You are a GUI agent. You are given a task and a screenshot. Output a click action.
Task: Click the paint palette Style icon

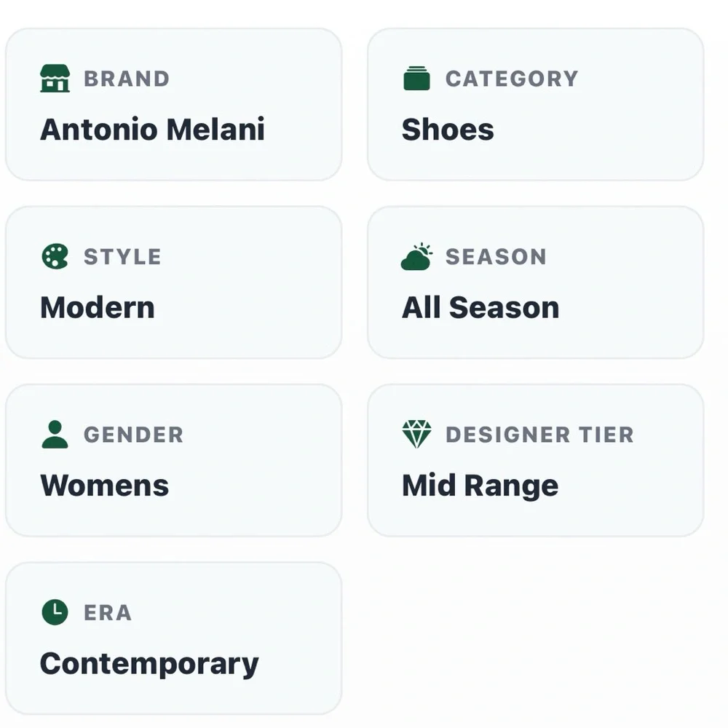(55, 256)
